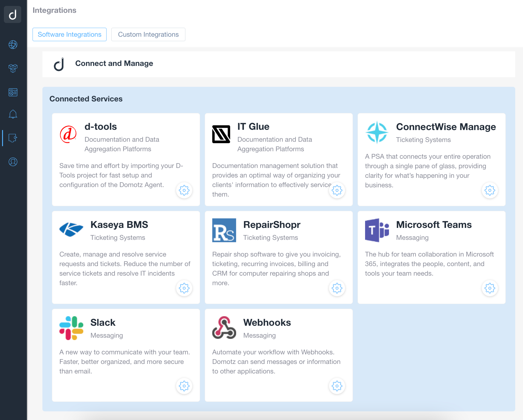Open the alerts bell sidebar icon
This screenshot has width=523, height=420.
click(x=13, y=114)
